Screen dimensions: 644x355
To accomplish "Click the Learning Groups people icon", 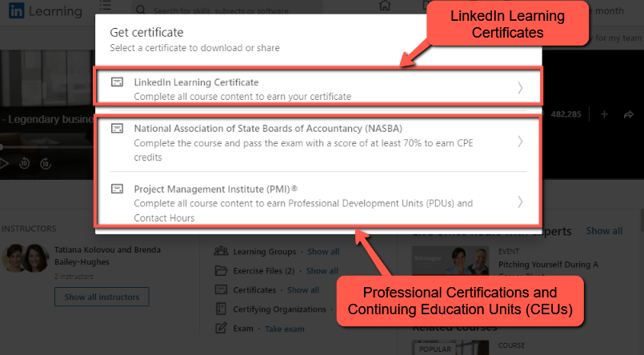I will [x=221, y=251].
